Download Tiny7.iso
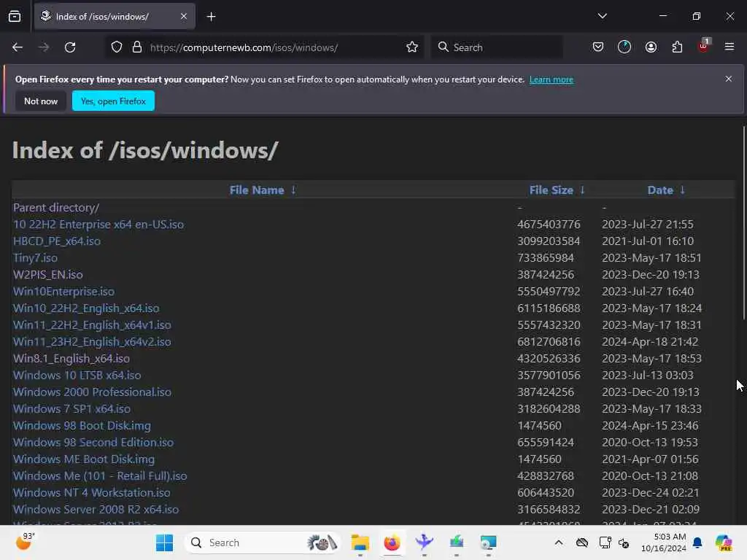Viewport: 747px width, 560px height. click(x=35, y=257)
